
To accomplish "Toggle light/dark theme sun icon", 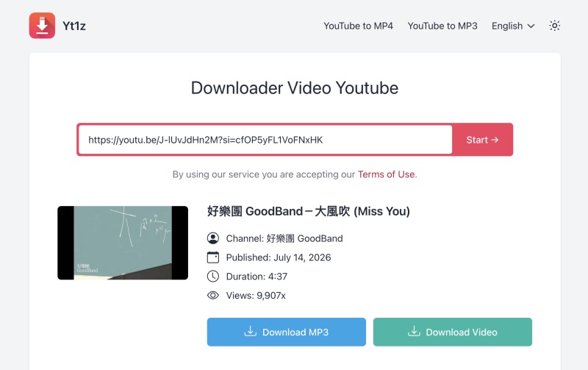I will 555,26.
